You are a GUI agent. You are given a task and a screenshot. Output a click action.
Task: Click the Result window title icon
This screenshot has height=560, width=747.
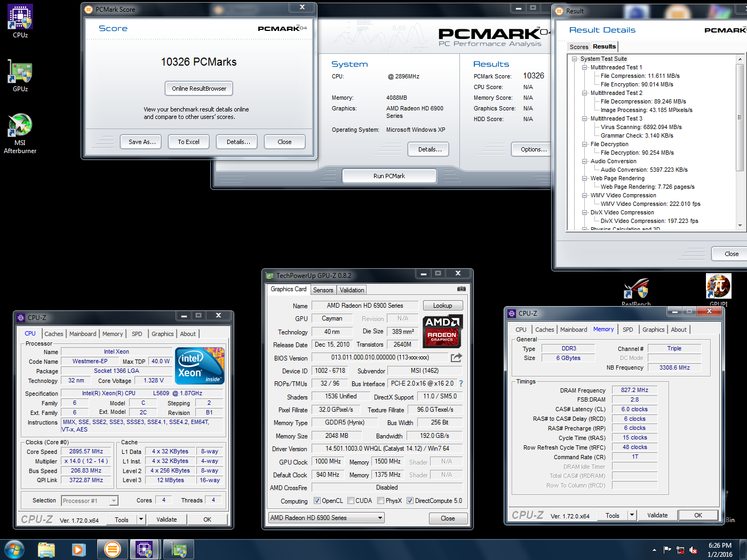pyautogui.click(x=559, y=11)
